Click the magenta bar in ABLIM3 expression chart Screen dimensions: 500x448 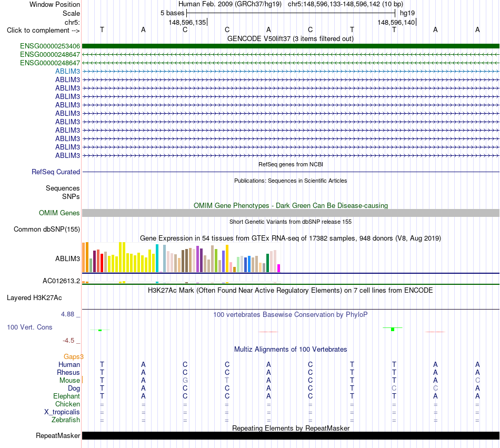(x=278, y=268)
